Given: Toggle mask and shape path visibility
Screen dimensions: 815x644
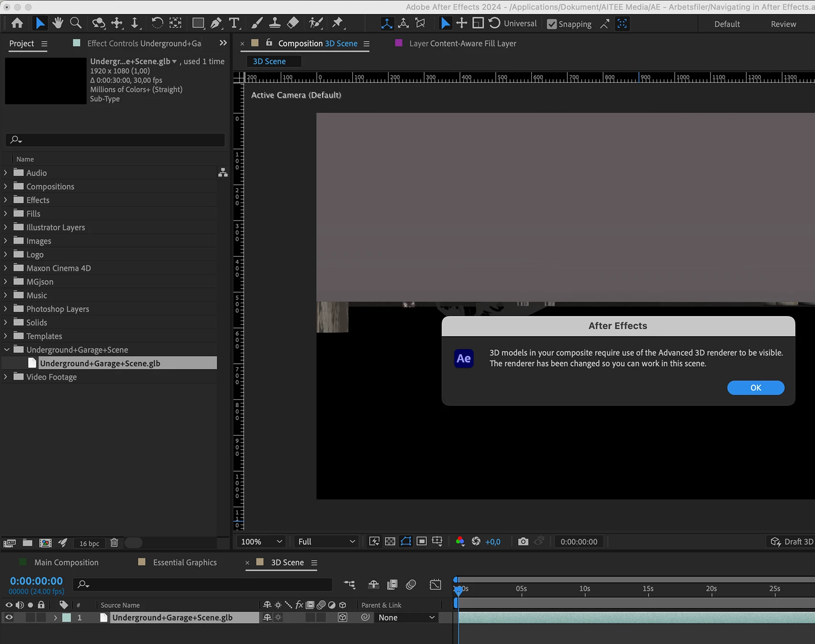Looking at the screenshot, I should coord(406,541).
